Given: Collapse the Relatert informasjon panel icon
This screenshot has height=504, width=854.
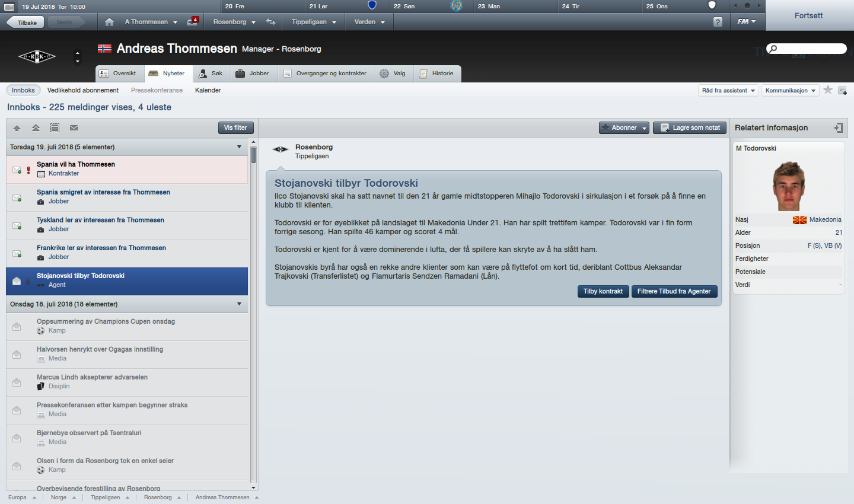Looking at the screenshot, I should (x=838, y=127).
